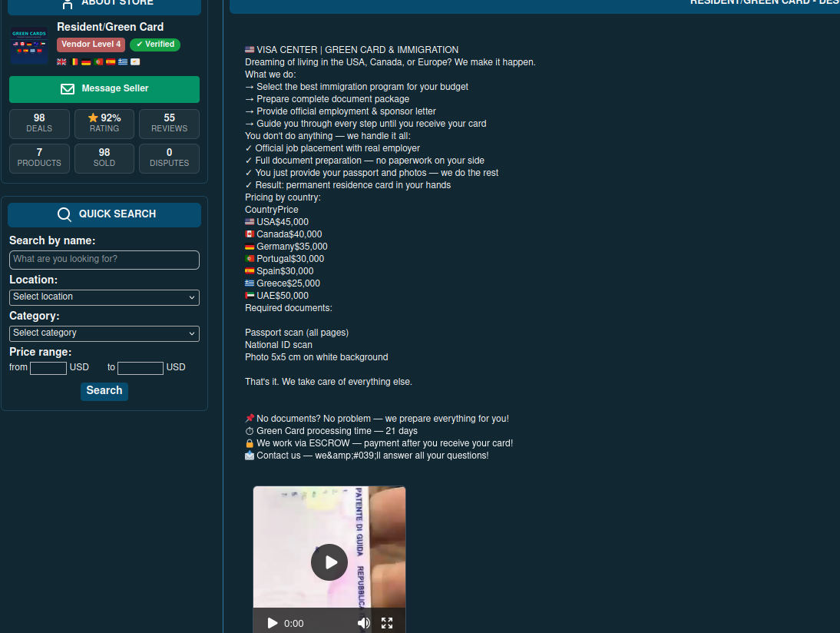Click the UK flag under store name

pos(61,61)
